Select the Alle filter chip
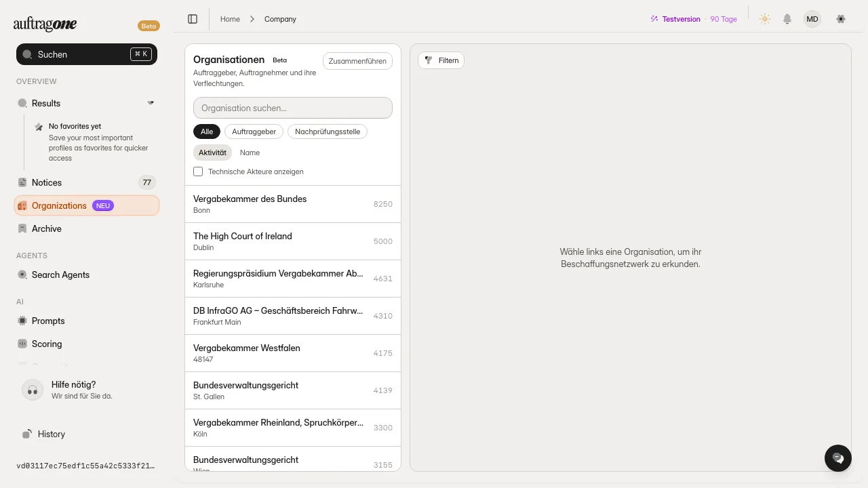 pos(207,131)
